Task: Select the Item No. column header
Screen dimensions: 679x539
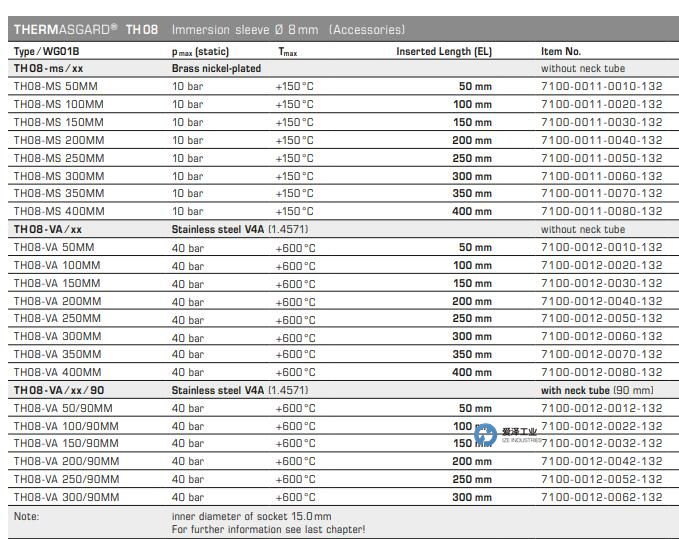Action: point(560,51)
